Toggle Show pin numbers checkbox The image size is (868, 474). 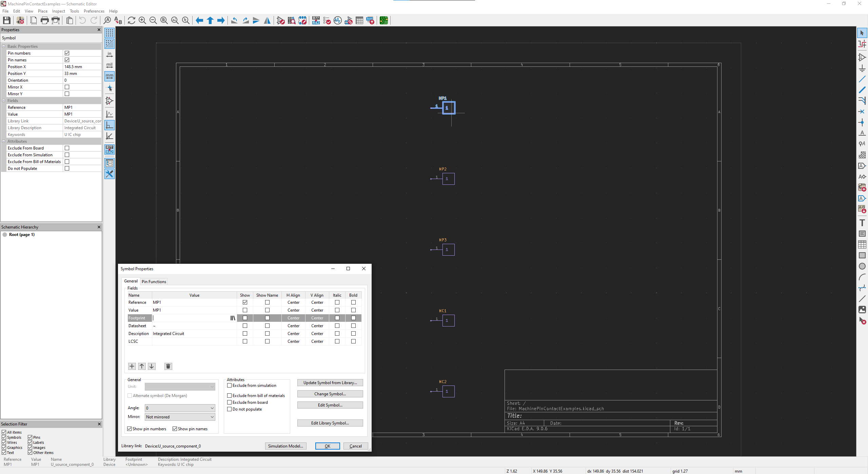point(130,429)
